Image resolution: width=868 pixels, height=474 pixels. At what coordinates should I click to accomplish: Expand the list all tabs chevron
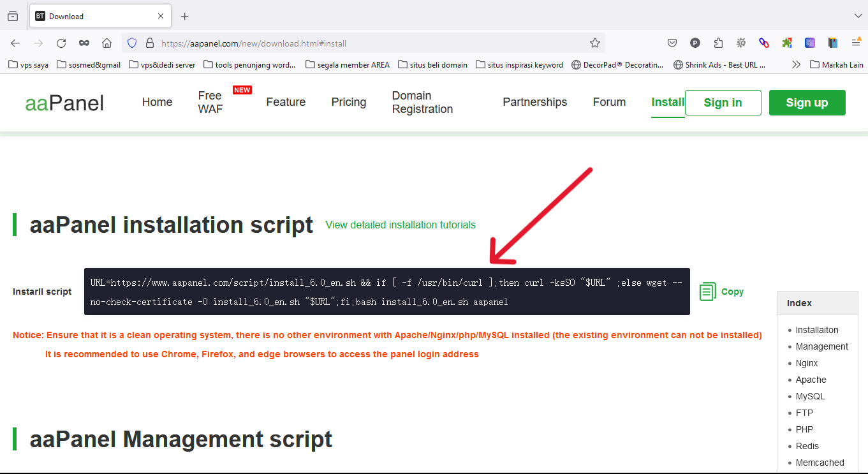[x=858, y=16]
